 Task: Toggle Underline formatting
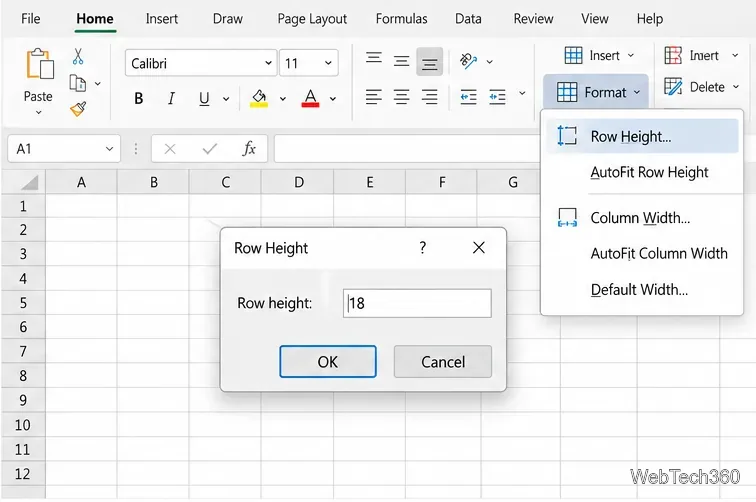(204, 98)
